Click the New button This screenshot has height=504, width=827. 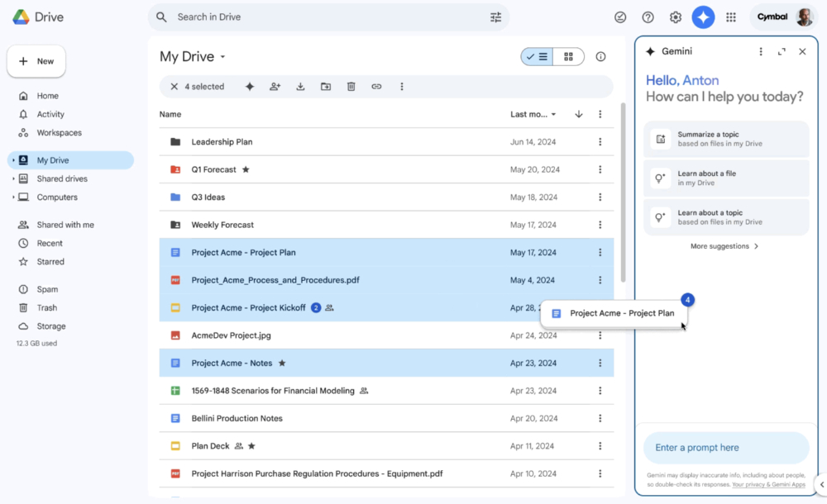(36, 61)
